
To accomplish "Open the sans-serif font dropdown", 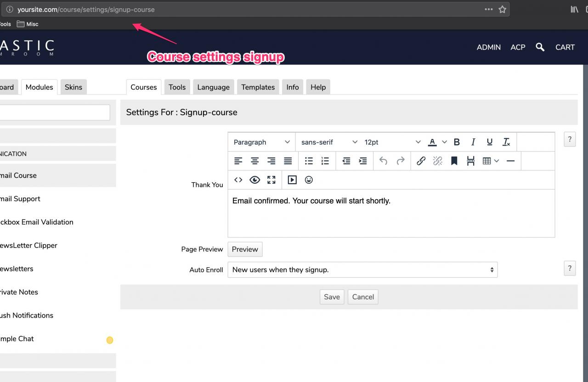I will (x=329, y=142).
